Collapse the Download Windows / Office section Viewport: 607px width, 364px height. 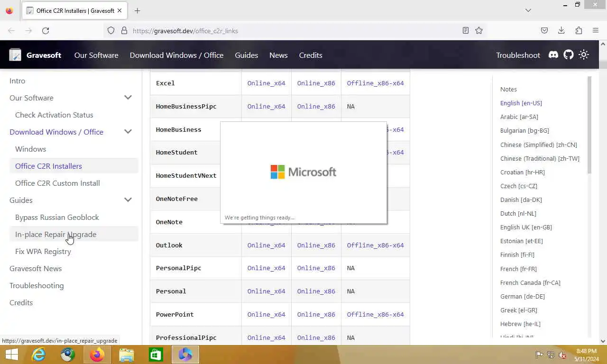[128, 132]
